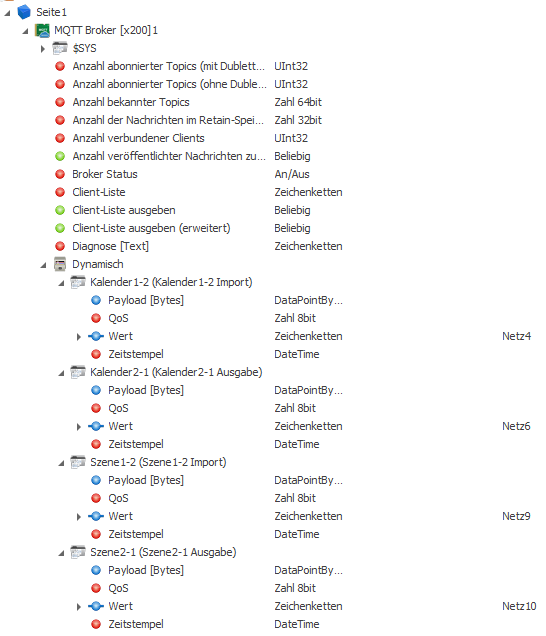Select Payload [Bytes] under Szene2-1

tap(146, 570)
